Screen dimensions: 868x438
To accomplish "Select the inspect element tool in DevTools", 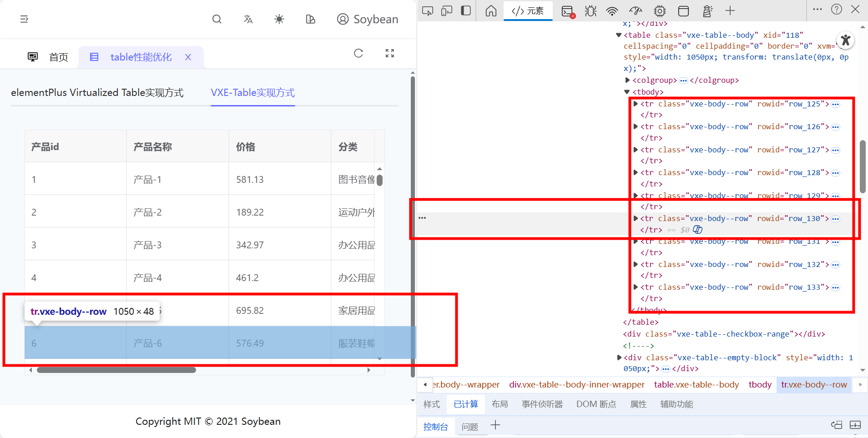I will point(428,10).
